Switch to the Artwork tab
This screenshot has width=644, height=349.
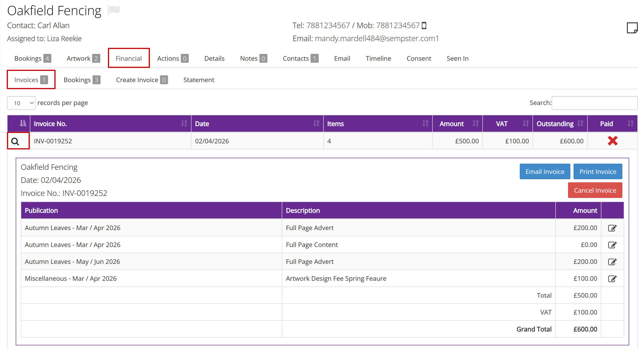click(83, 58)
